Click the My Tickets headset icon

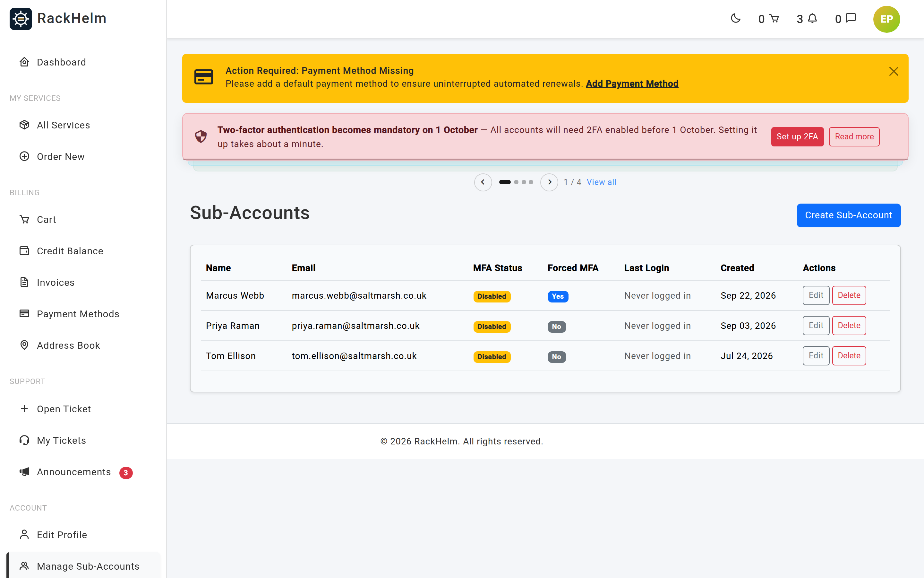[x=24, y=440]
